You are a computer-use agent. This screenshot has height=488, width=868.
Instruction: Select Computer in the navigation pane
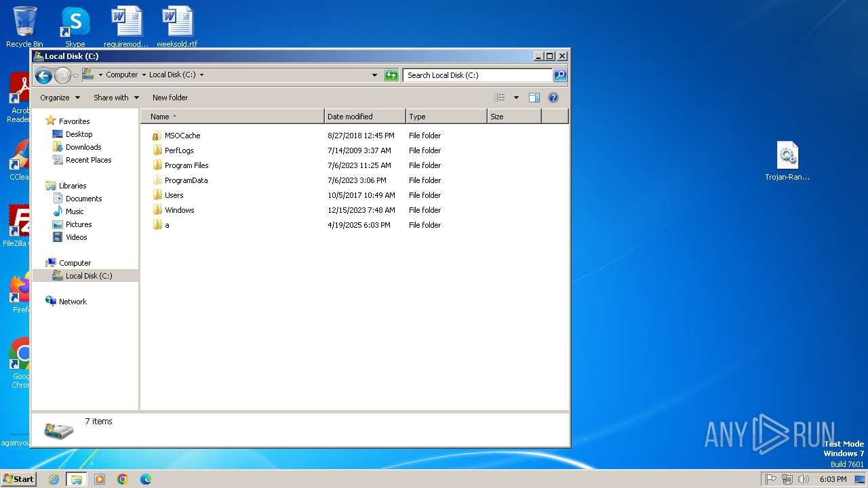68,263
